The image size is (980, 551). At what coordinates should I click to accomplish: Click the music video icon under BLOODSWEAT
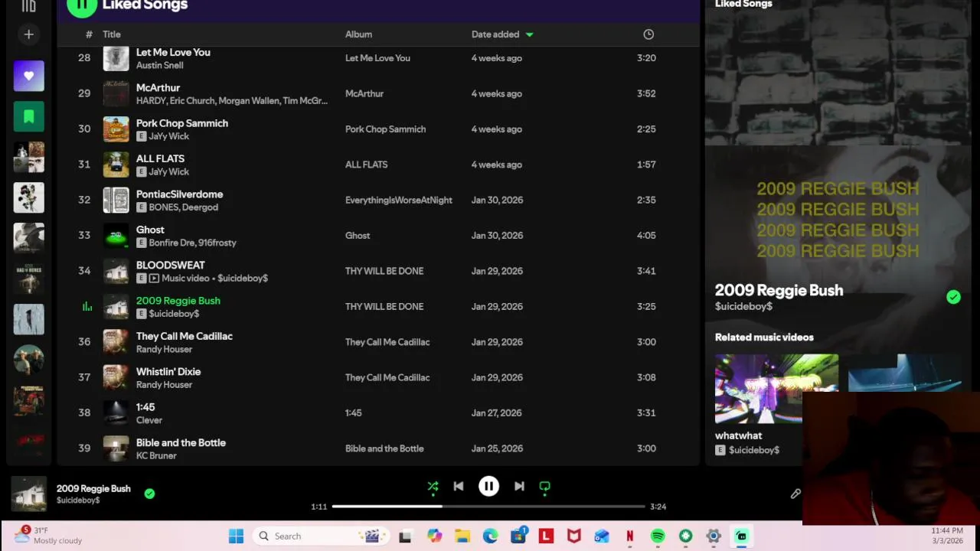155,279
